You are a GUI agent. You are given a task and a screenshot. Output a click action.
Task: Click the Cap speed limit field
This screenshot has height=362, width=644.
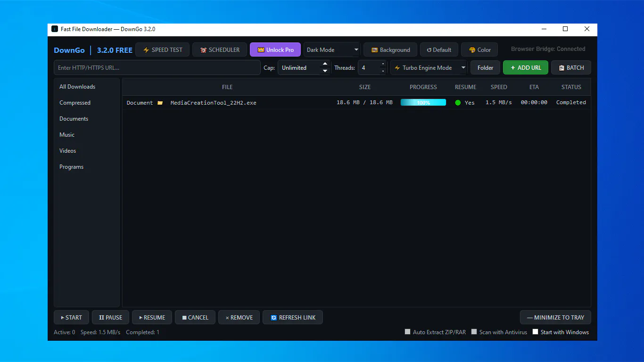299,67
